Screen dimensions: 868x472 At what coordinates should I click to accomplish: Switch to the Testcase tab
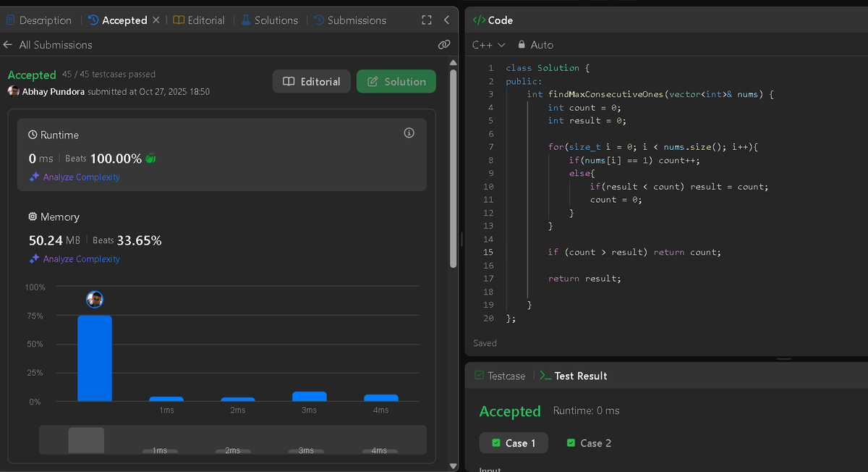[499, 376]
